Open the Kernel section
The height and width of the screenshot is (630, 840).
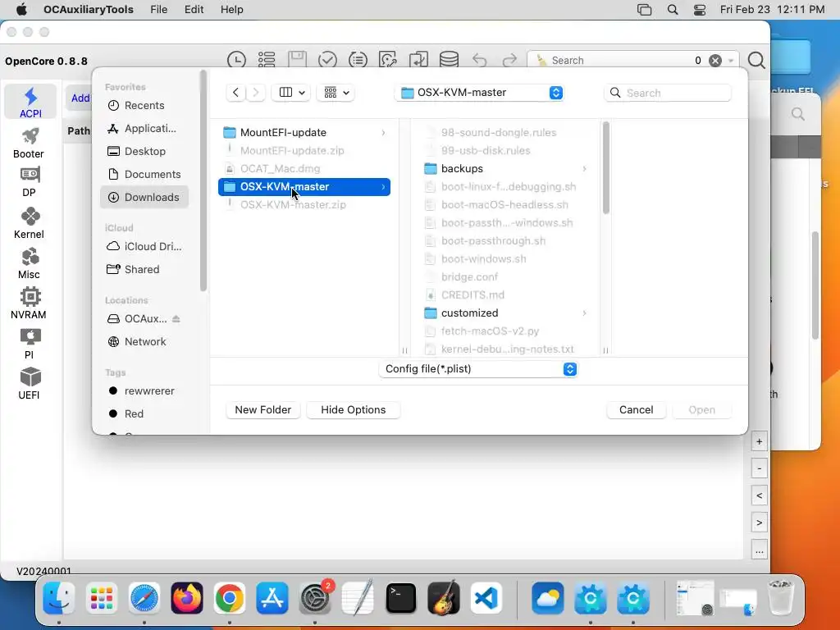click(x=29, y=222)
